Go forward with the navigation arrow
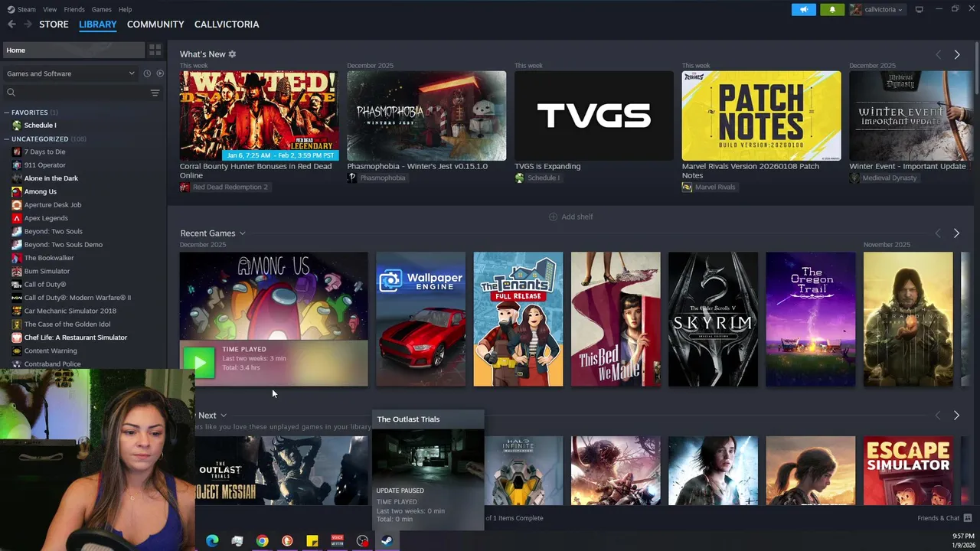Image resolution: width=980 pixels, height=551 pixels. point(28,24)
